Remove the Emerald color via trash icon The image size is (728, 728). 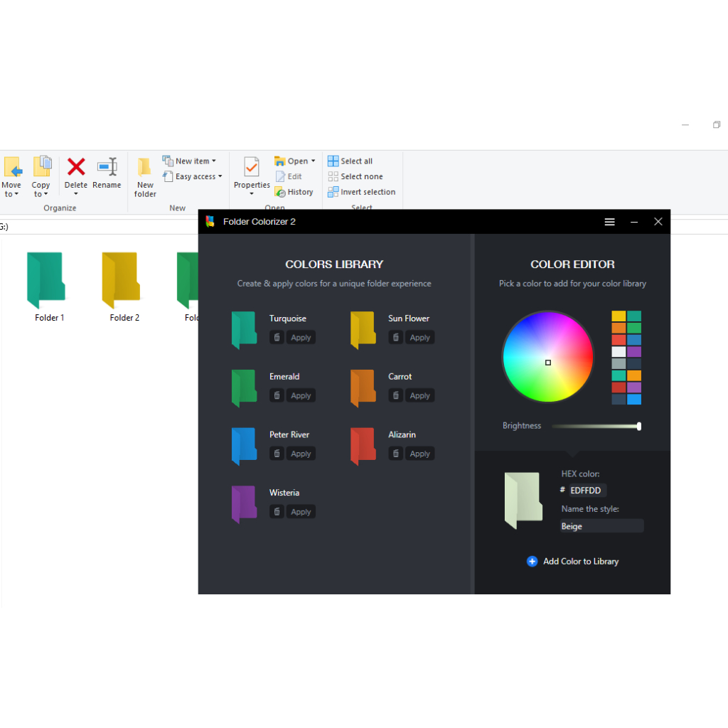click(277, 395)
